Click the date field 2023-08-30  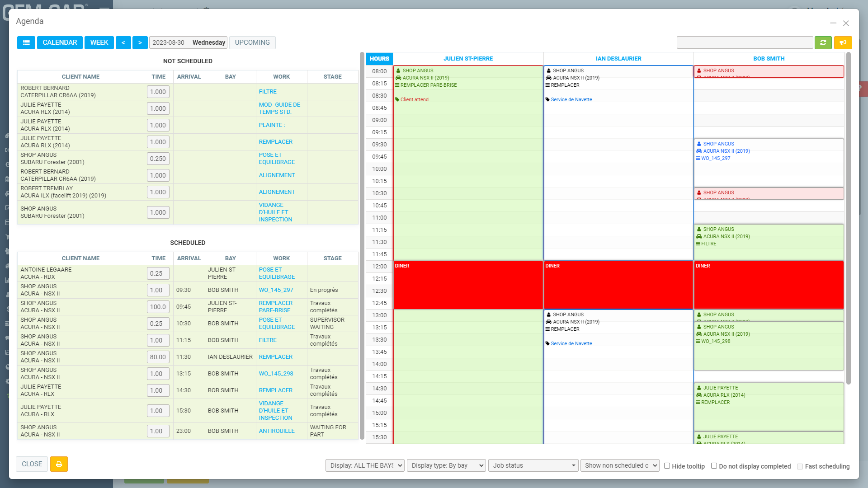188,42
